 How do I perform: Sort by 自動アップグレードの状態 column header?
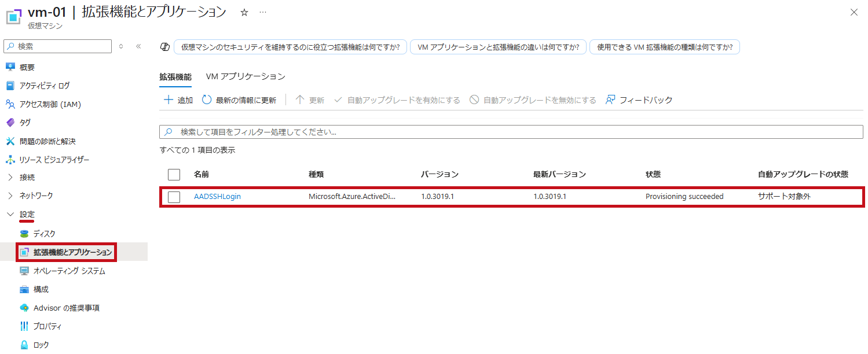pos(803,174)
